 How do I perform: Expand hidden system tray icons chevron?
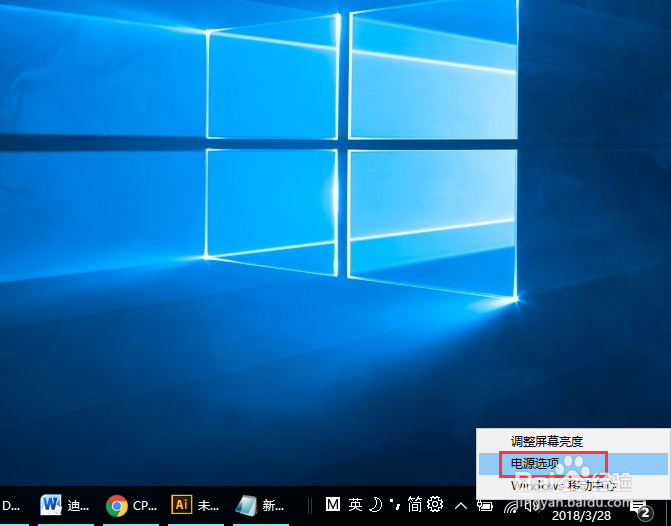click(461, 506)
